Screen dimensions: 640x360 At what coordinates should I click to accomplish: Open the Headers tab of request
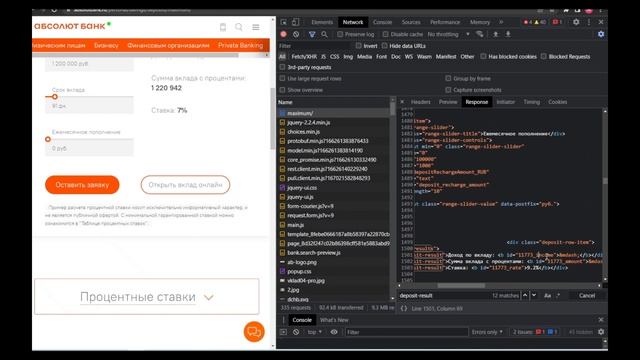[x=420, y=102]
